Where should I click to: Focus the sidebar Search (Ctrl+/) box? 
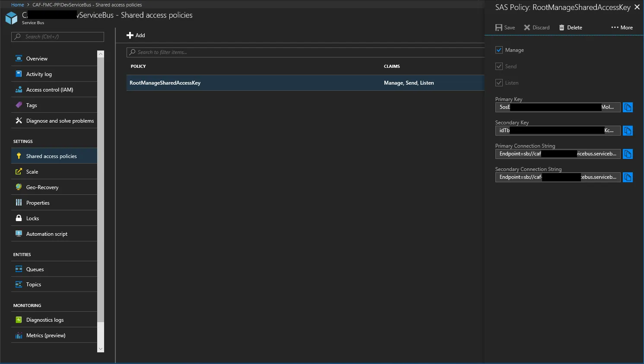click(57, 37)
